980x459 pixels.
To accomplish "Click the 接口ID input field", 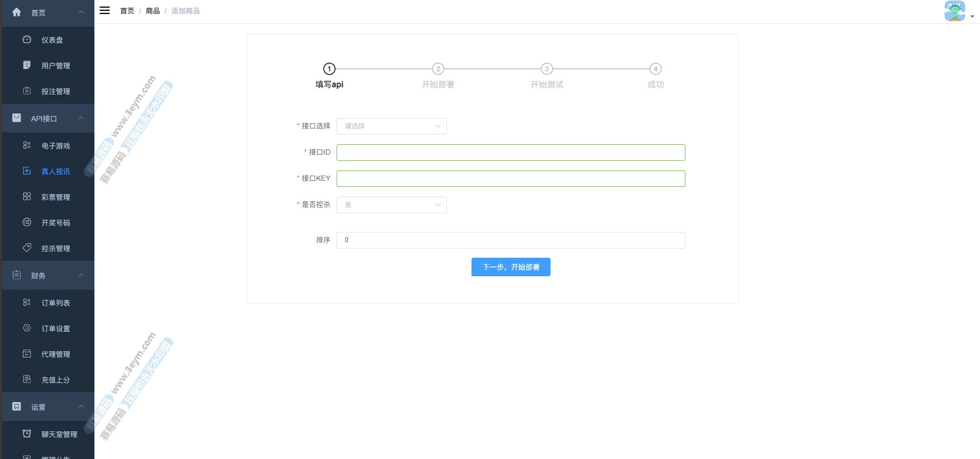I will pyautogui.click(x=511, y=152).
